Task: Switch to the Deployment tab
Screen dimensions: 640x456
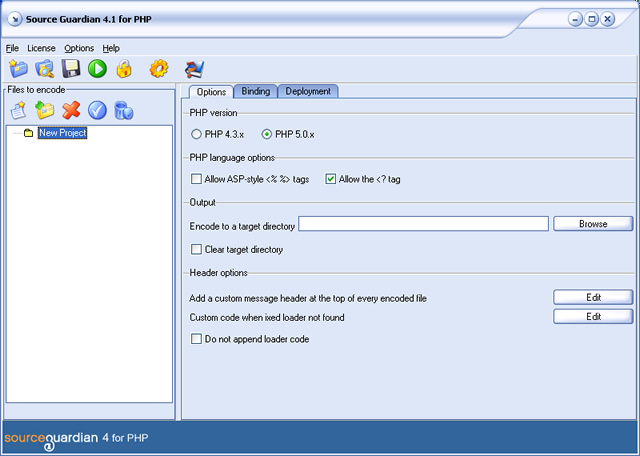Action: [308, 91]
